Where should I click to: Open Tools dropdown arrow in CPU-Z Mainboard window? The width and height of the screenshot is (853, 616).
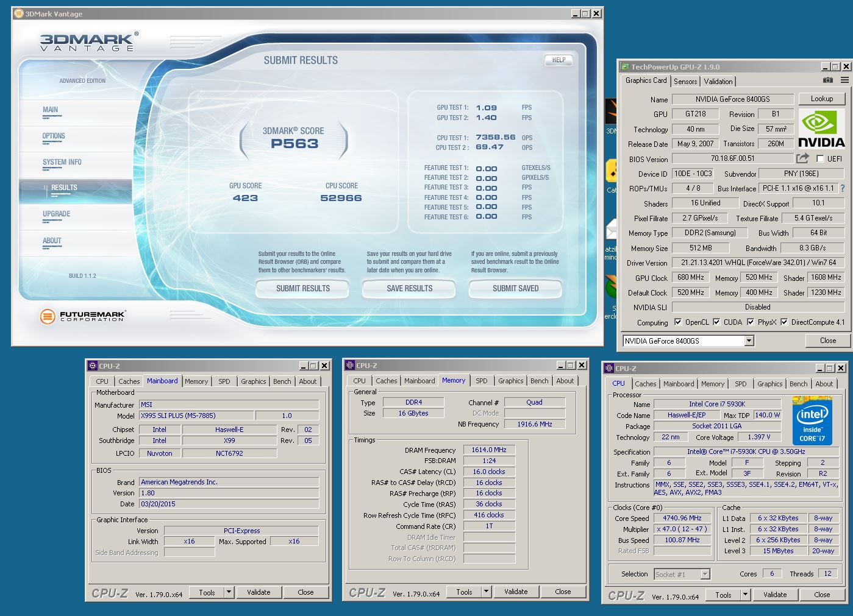tap(229, 592)
